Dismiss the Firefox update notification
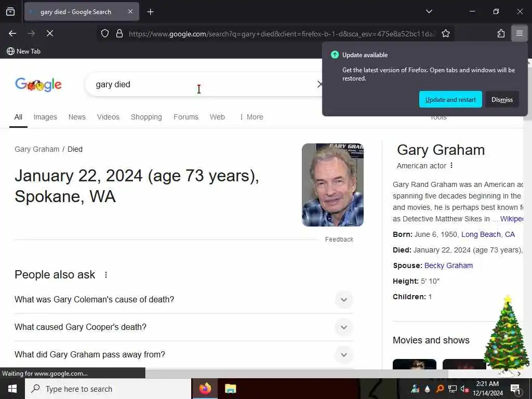Image resolution: width=532 pixels, height=399 pixels. tap(502, 99)
